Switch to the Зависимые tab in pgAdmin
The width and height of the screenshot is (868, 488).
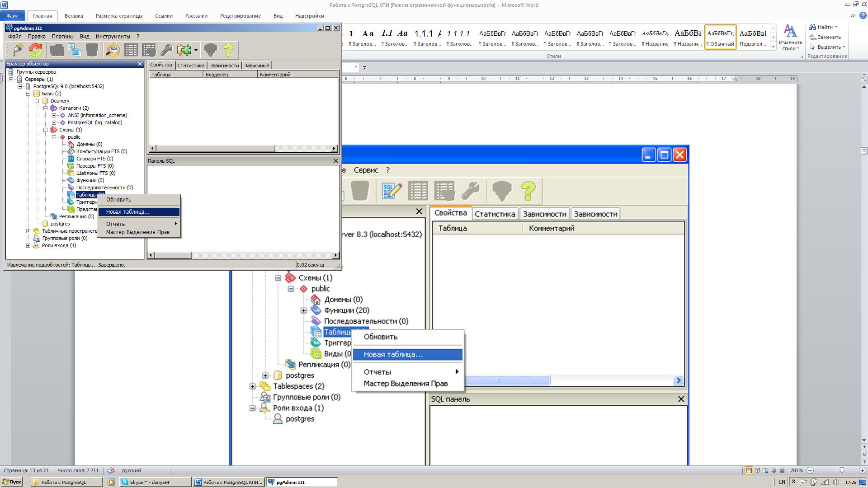coord(256,66)
